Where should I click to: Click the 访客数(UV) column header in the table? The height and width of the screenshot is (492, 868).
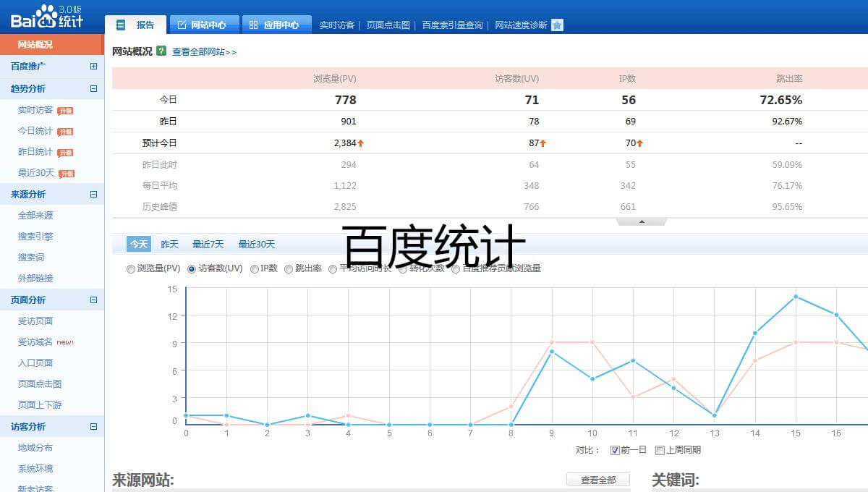tap(516, 79)
